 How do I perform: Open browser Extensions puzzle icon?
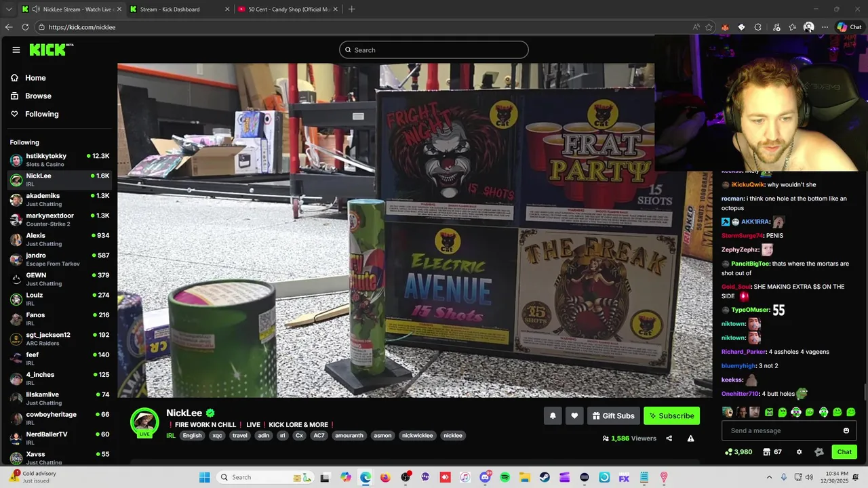[757, 27]
